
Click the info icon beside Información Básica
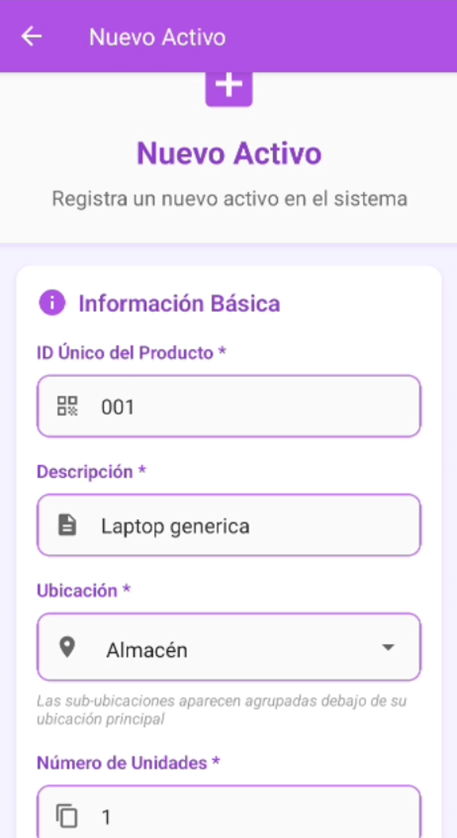pyautogui.click(x=52, y=303)
